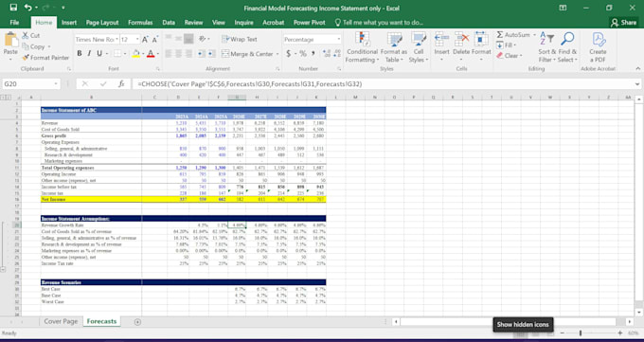Expand the Conditional Formatting menu
The height and width of the screenshot is (342, 644).
[x=362, y=47]
